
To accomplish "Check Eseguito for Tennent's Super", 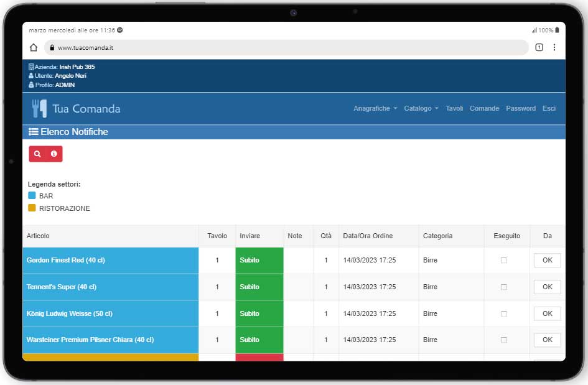I will (x=503, y=287).
